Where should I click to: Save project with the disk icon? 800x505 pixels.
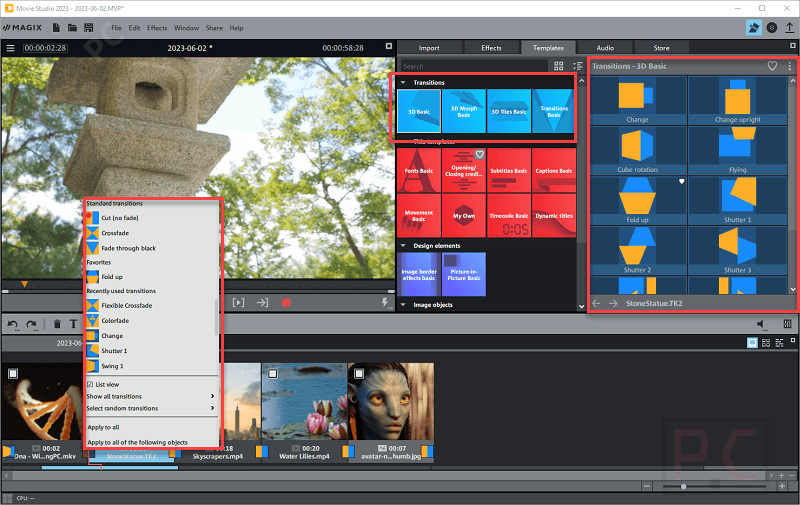tap(89, 28)
